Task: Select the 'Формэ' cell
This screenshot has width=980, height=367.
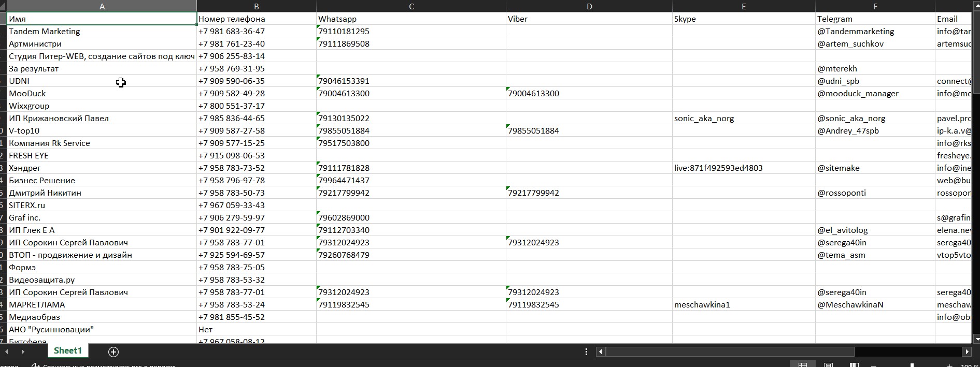Action: coord(102,267)
